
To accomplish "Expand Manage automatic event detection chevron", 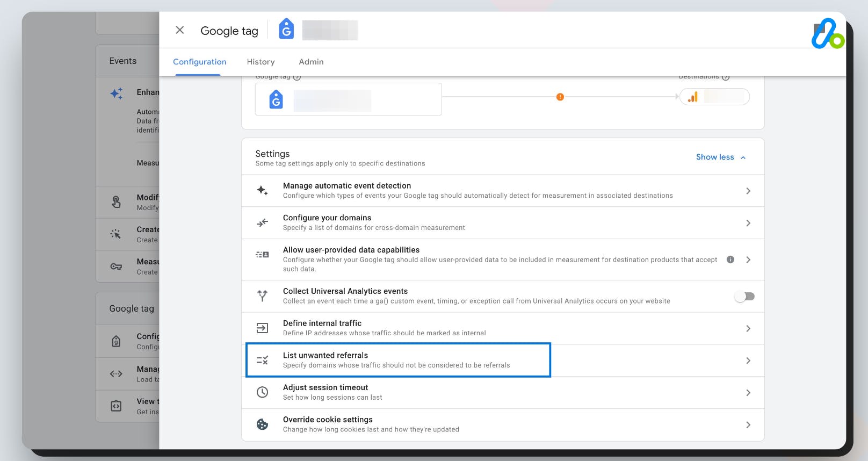I will click(x=748, y=191).
